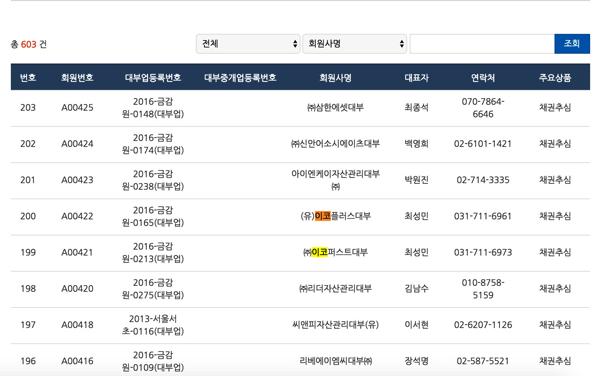
Task: Select member number A00422
Action: click(77, 216)
